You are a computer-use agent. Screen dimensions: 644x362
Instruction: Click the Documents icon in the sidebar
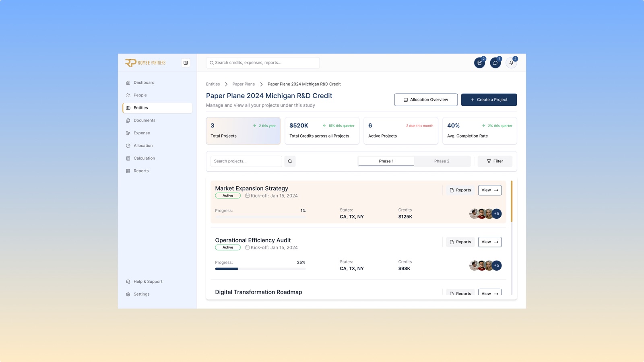coord(128,121)
